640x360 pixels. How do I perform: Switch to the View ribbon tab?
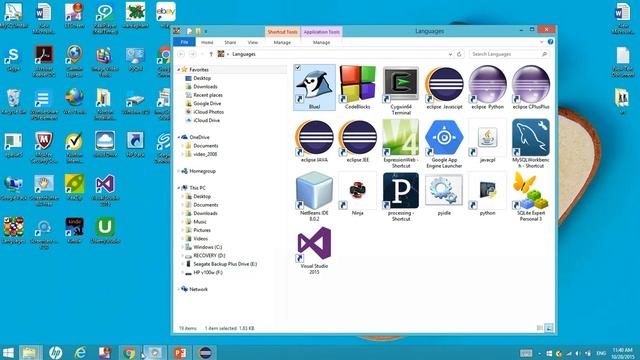tap(253, 42)
